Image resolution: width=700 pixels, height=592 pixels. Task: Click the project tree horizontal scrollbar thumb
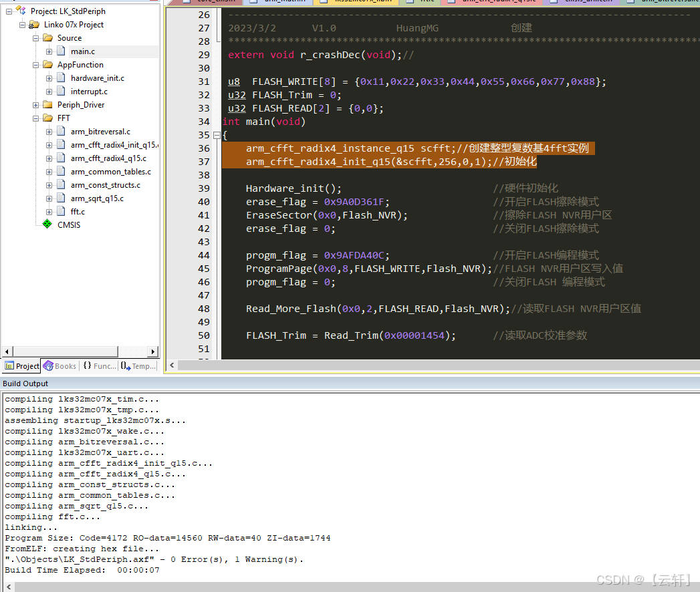pos(65,351)
